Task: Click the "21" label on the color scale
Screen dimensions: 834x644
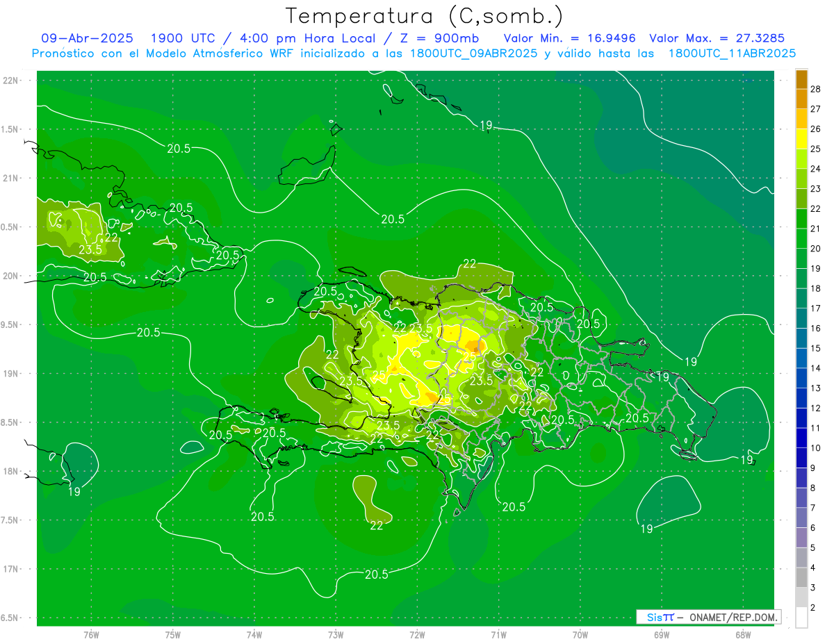Action: point(817,229)
